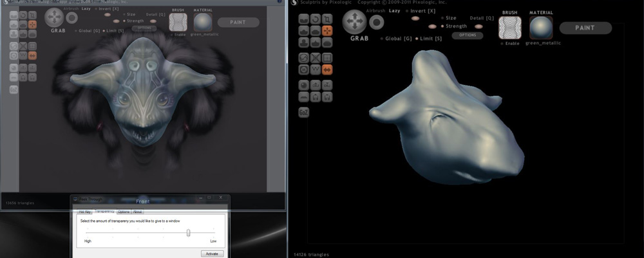644x258 pixels.
Task: Select orange Grab tool in creature-painting window
Action: pyautogui.click(x=32, y=24)
